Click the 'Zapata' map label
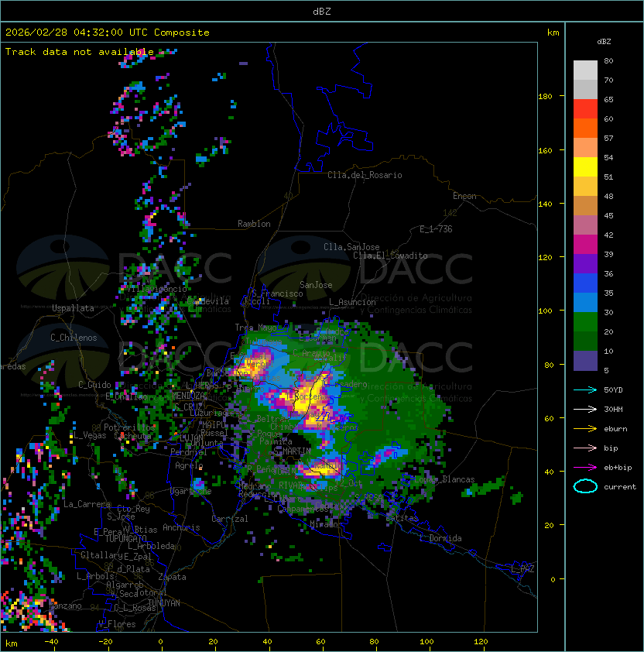 (172, 577)
